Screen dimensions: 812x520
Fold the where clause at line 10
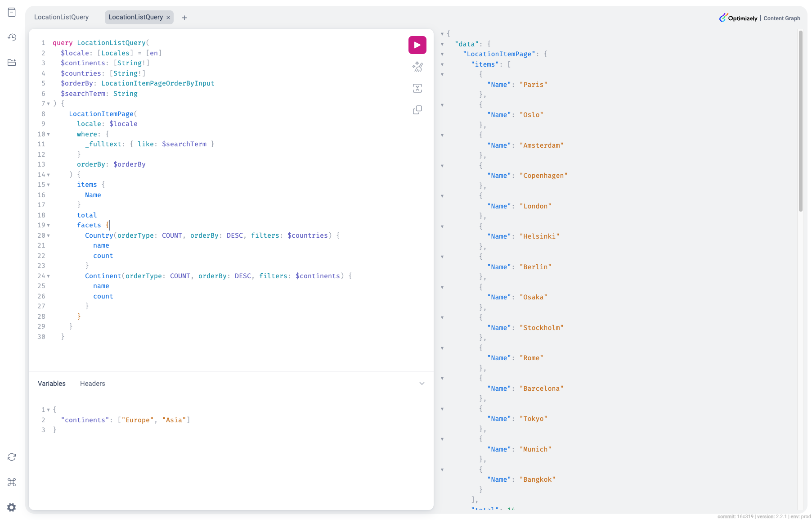[49, 134]
